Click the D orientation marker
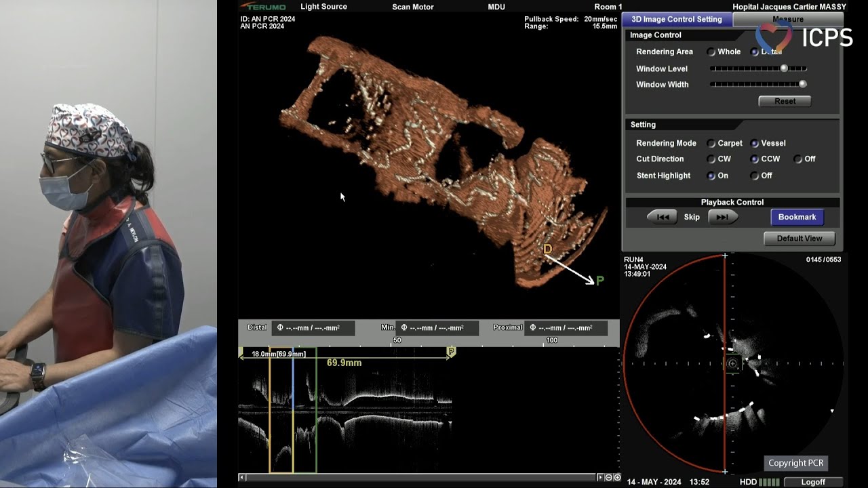 coord(547,249)
